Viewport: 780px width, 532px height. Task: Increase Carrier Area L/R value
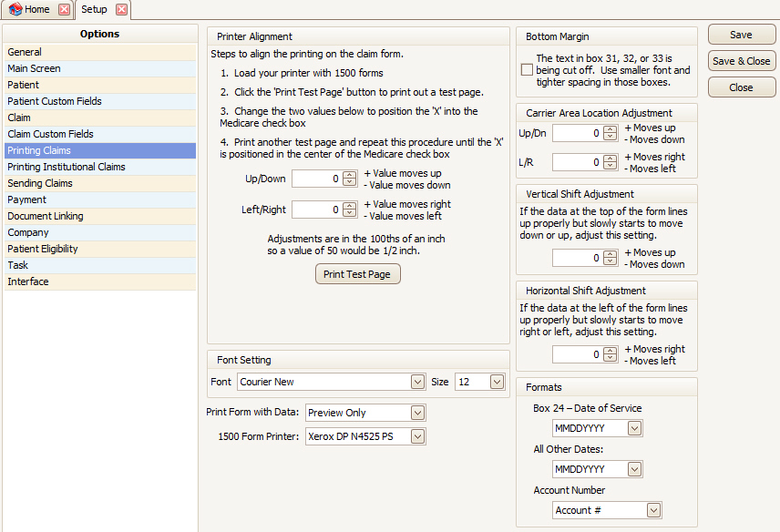coord(610,159)
